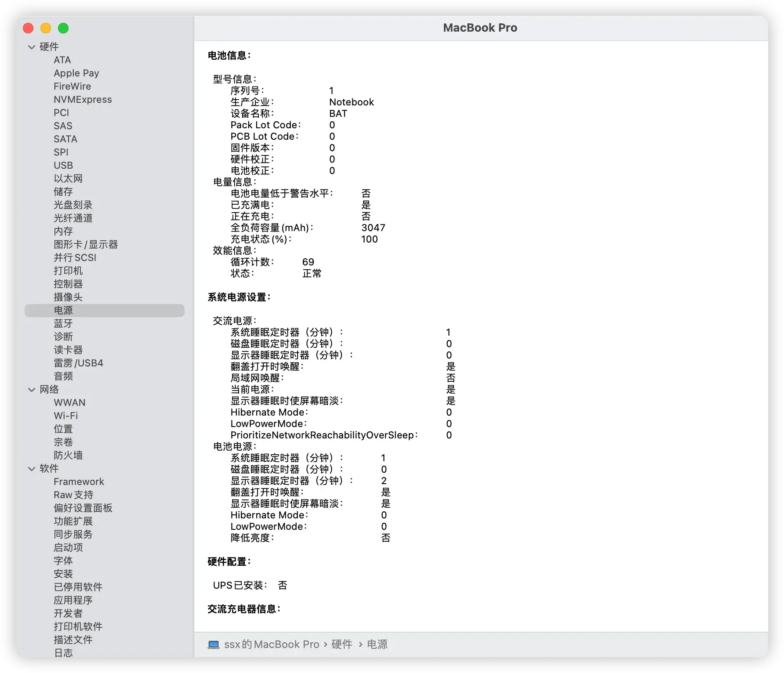
Task: Select Framework under software
Action: pos(79,482)
